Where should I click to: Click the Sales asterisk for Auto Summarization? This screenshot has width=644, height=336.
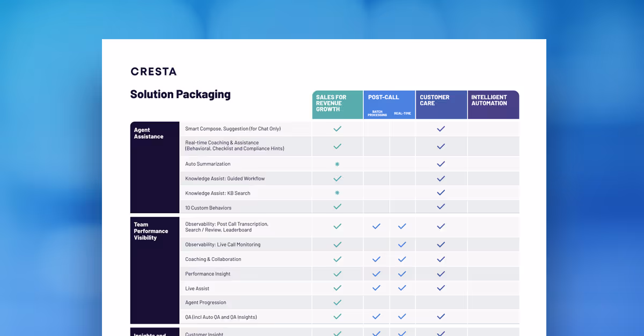tap(337, 164)
